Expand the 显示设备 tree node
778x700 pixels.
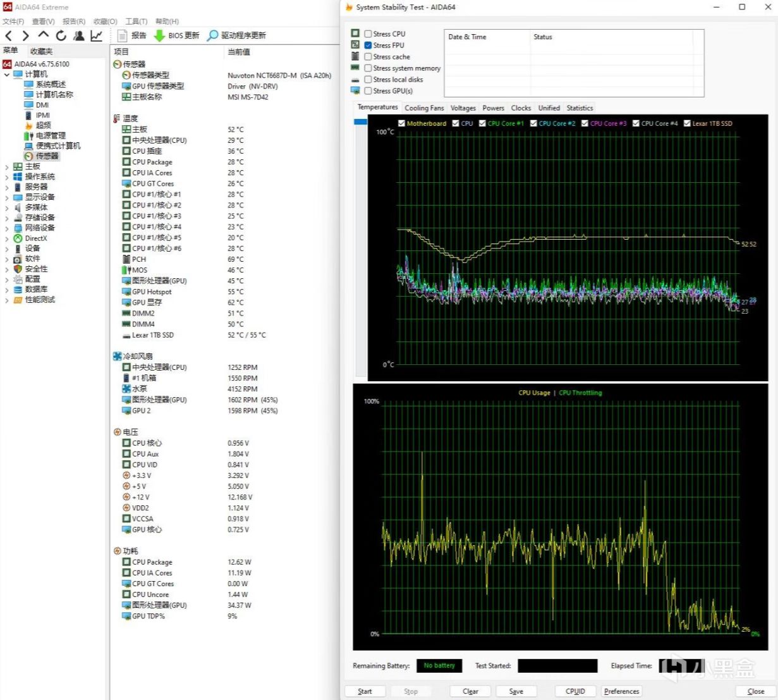coord(7,197)
